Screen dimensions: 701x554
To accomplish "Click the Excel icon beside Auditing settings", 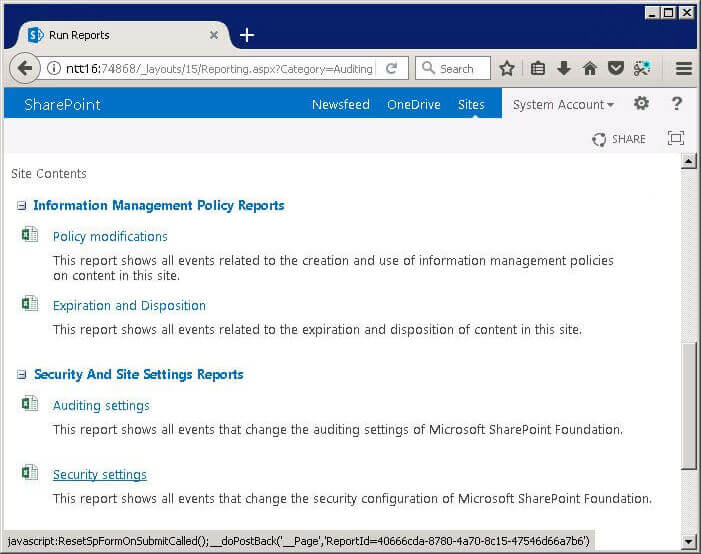I will click(30, 404).
